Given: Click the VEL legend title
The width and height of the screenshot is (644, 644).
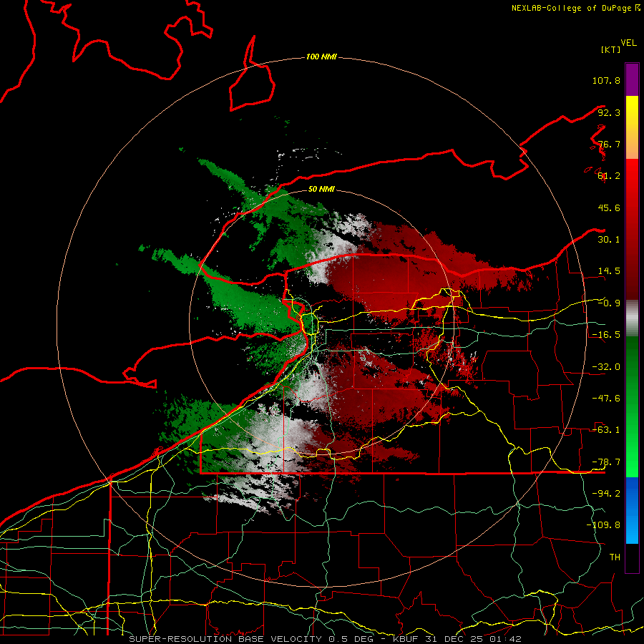Looking at the screenshot, I should (628, 43).
